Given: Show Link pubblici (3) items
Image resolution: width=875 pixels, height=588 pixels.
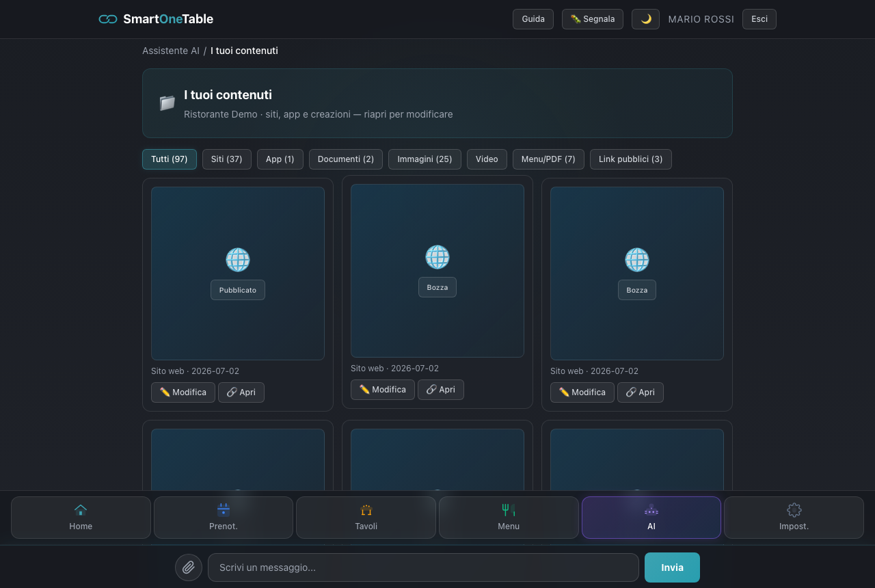Looking at the screenshot, I should [x=631, y=159].
